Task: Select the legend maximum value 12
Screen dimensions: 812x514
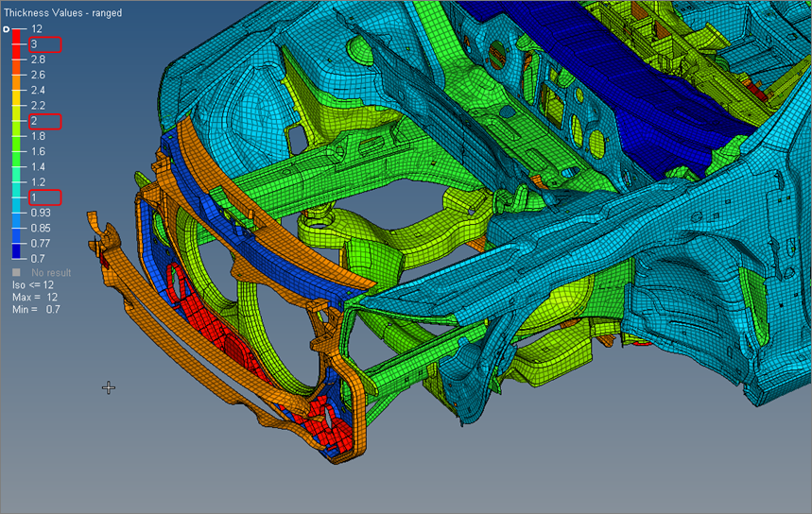Action: click(37, 29)
